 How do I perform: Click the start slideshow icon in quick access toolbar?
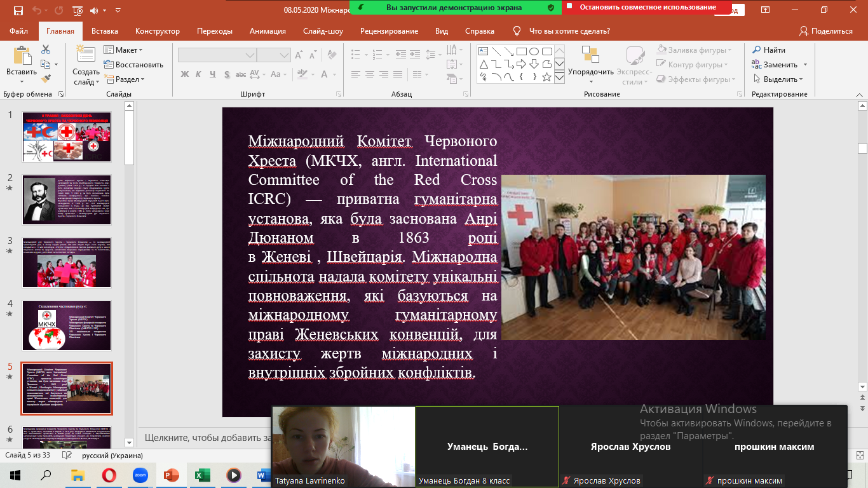pyautogui.click(x=78, y=10)
